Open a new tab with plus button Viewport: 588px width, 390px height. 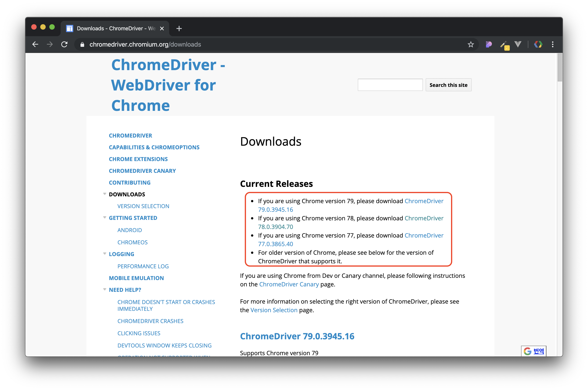point(179,29)
